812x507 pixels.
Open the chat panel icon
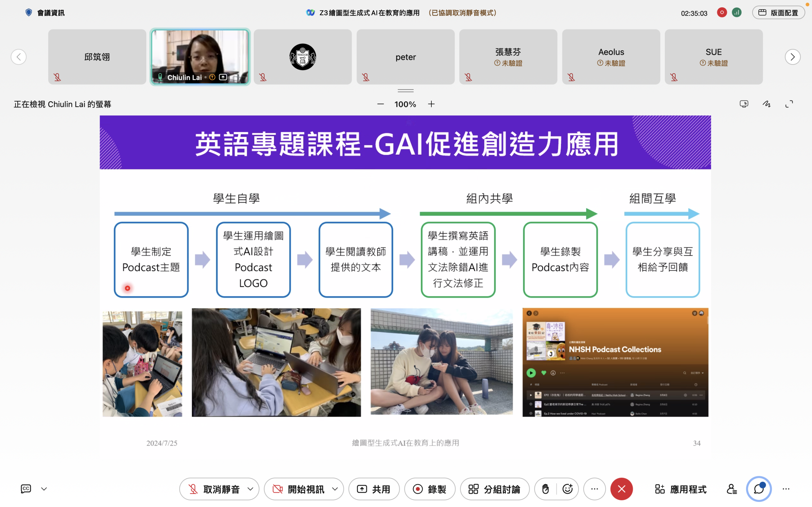coord(759,489)
